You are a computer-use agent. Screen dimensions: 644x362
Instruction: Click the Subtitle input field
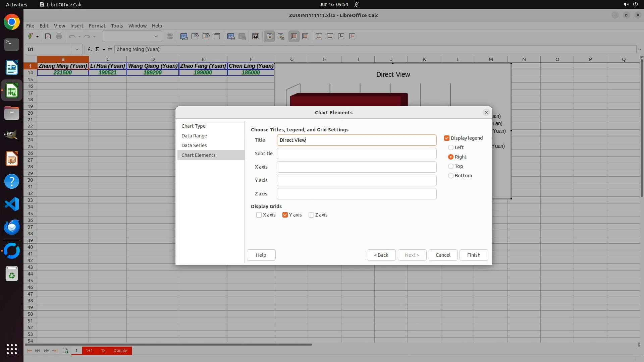pyautogui.click(x=356, y=154)
